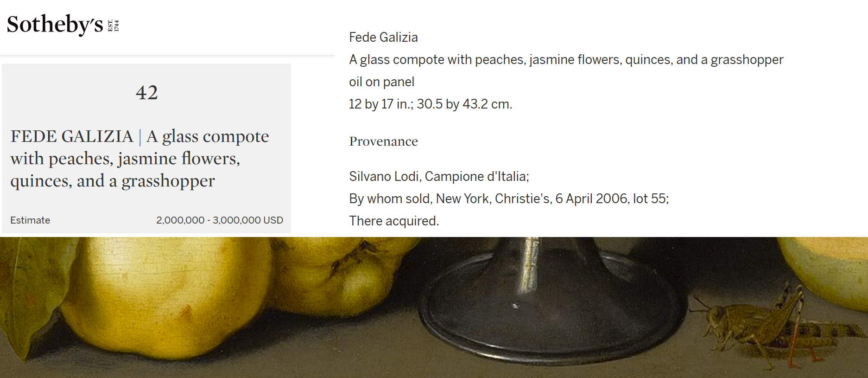Click the Christie's 6 April 2006 sale line

(509, 199)
